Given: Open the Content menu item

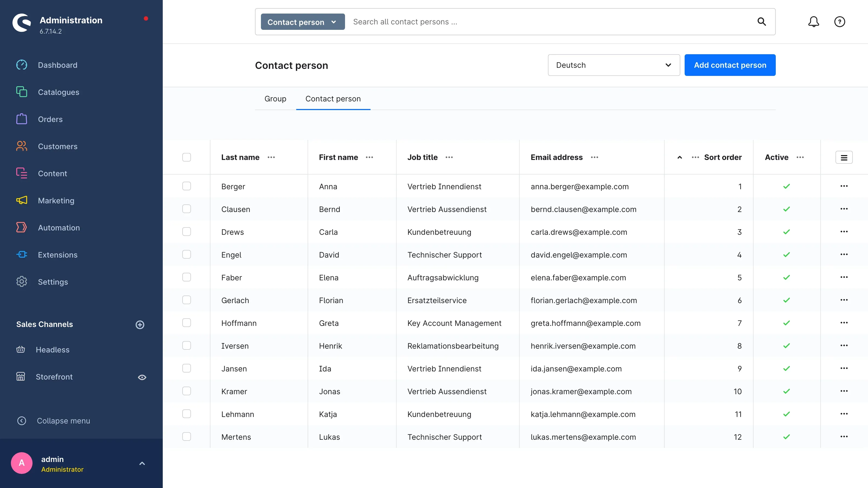Looking at the screenshot, I should tap(52, 174).
